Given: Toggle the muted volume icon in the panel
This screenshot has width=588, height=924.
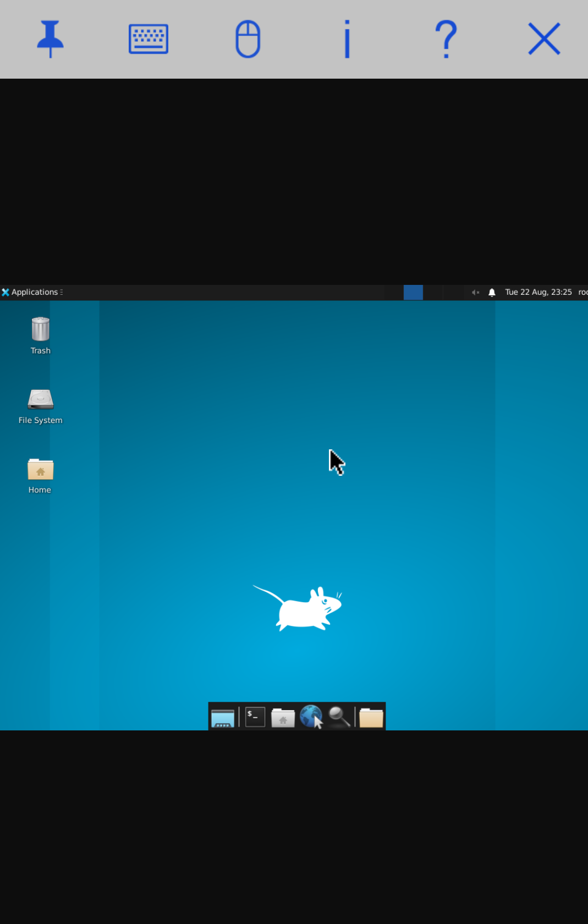Looking at the screenshot, I should pos(476,292).
